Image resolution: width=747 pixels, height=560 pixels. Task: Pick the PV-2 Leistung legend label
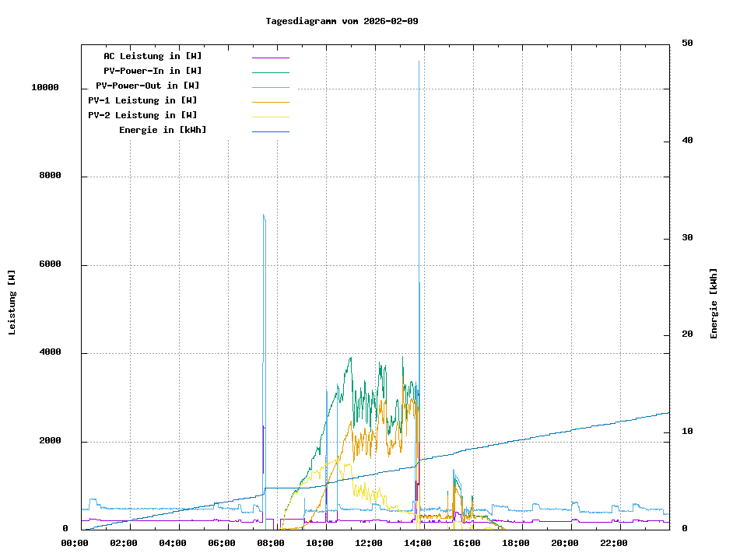(142, 115)
